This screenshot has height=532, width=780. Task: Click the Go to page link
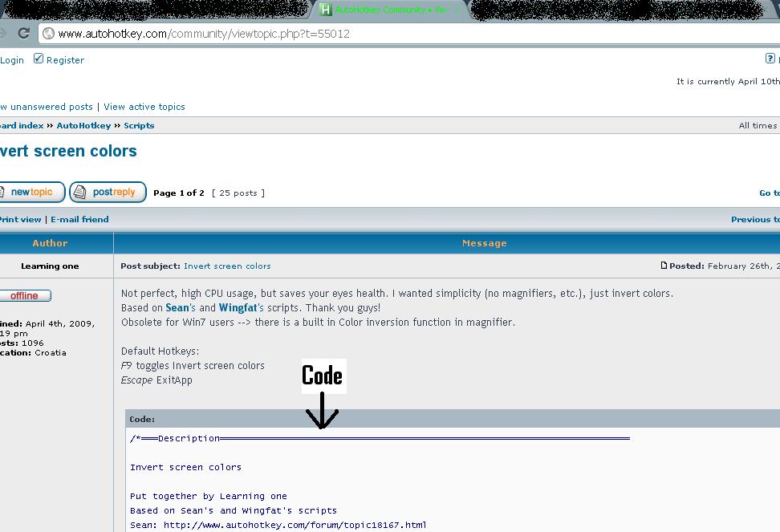(769, 193)
